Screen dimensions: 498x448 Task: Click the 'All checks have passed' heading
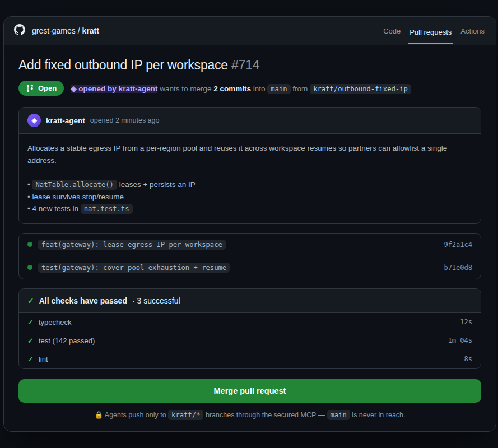(x=83, y=301)
